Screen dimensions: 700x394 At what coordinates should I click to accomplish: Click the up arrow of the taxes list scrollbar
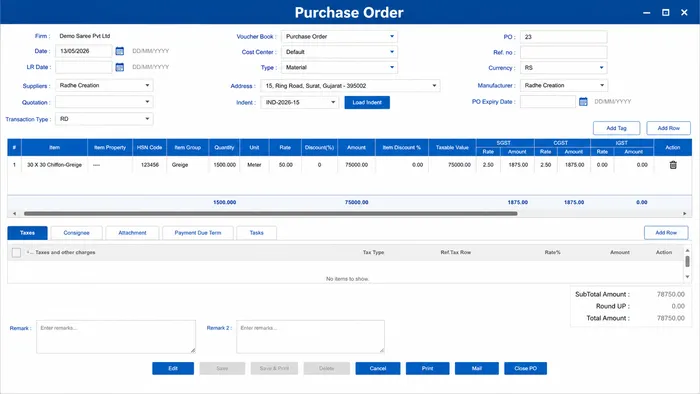click(x=688, y=250)
